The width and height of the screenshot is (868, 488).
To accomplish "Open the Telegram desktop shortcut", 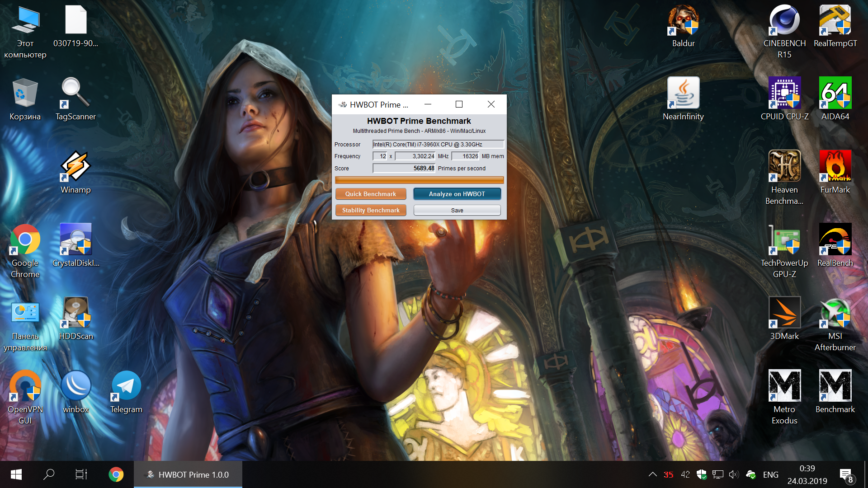I will tap(126, 392).
